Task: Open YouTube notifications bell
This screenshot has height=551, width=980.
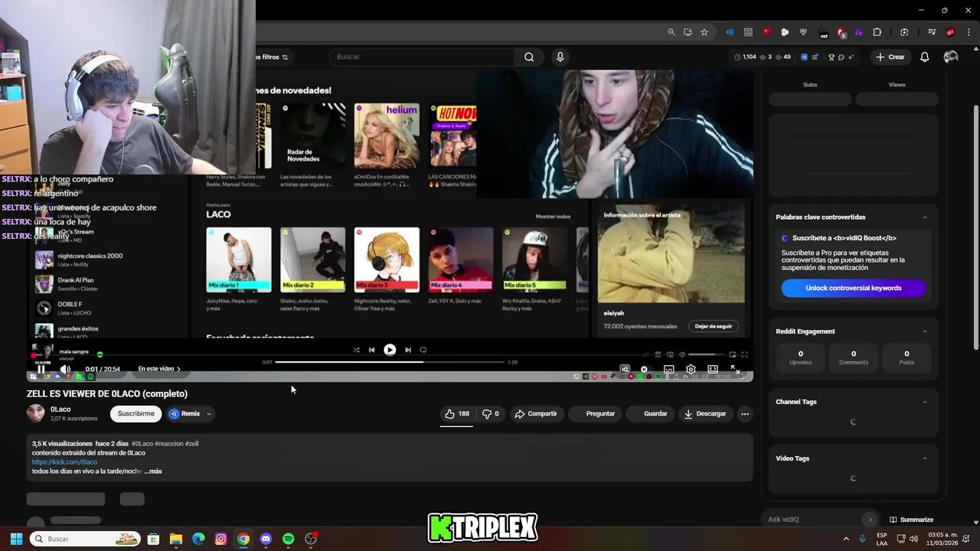Action: pos(924,57)
